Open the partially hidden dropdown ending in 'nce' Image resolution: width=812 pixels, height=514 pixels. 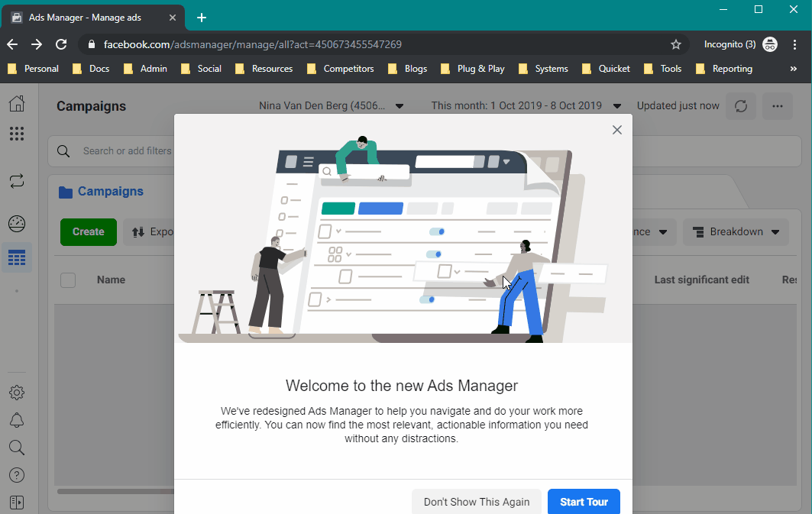655,232
